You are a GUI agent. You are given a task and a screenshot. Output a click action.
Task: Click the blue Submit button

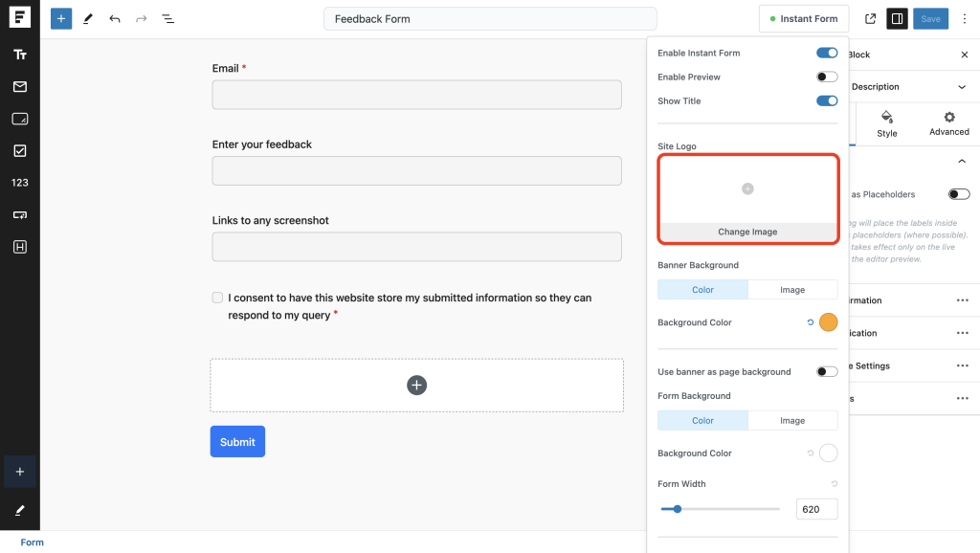pos(237,441)
